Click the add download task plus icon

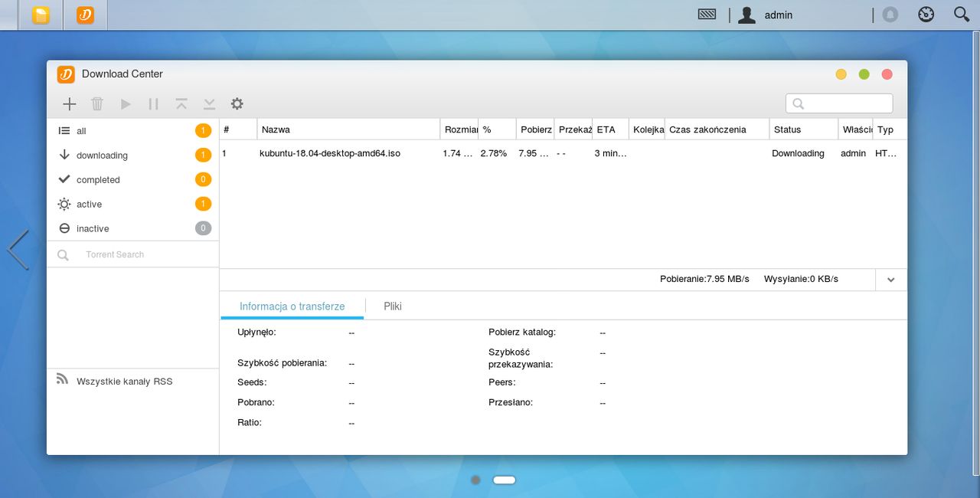(70, 103)
